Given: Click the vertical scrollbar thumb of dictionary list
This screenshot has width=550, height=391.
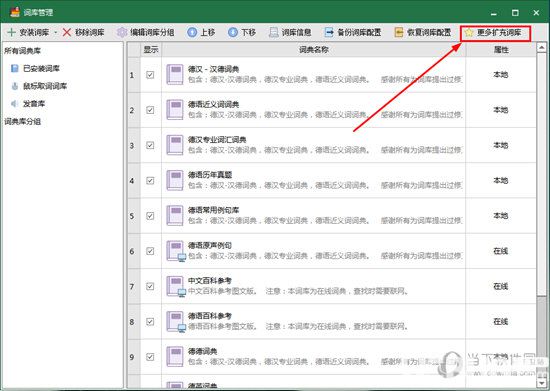Looking at the screenshot, I should coord(542,175).
